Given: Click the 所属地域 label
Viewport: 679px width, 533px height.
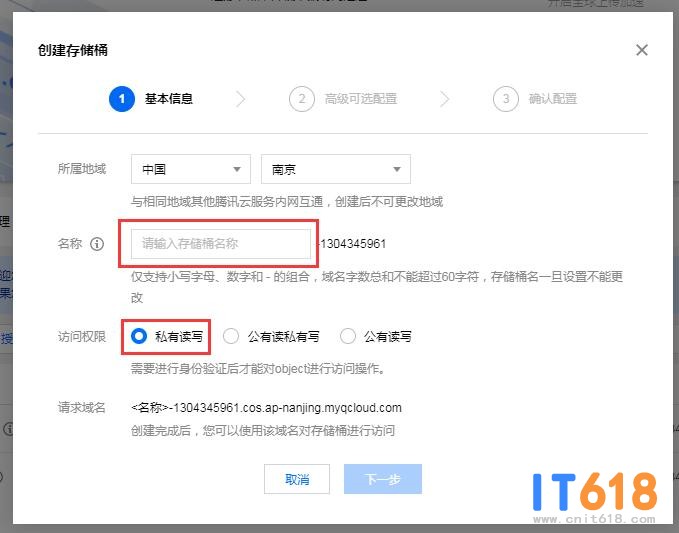Looking at the screenshot, I should [x=82, y=168].
